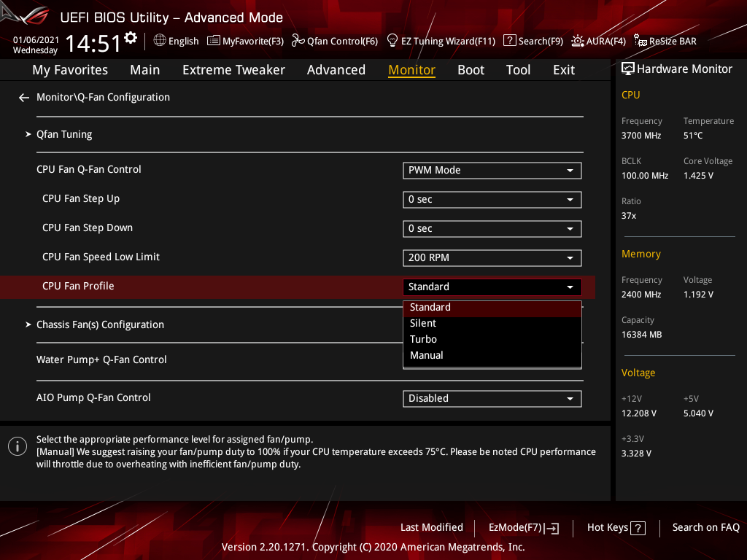This screenshot has width=747, height=560.
Task: Go back using the left arrow icon
Action: pyautogui.click(x=24, y=98)
